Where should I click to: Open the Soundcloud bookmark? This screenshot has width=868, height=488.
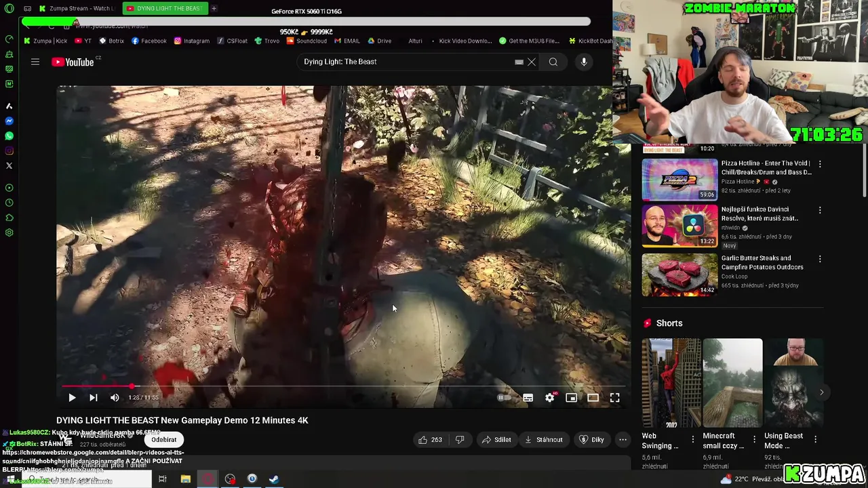tap(307, 41)
